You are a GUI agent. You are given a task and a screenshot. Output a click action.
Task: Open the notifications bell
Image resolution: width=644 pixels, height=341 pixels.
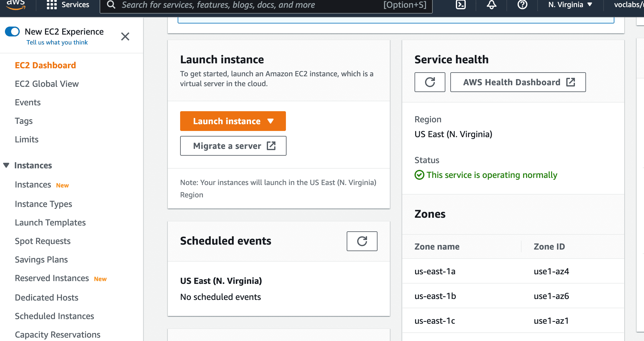[492, 5]
